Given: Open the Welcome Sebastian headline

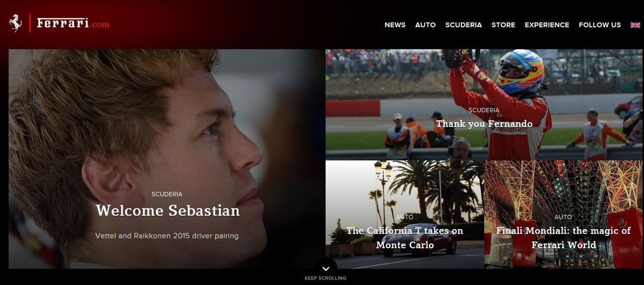Looking at the screenshot, I should (x=168, y=210).
